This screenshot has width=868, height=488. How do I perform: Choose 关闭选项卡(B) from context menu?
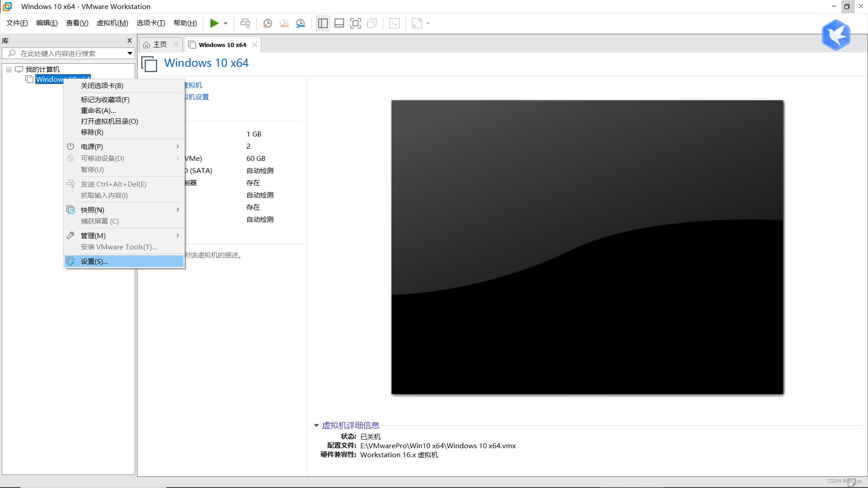point(124,86)
